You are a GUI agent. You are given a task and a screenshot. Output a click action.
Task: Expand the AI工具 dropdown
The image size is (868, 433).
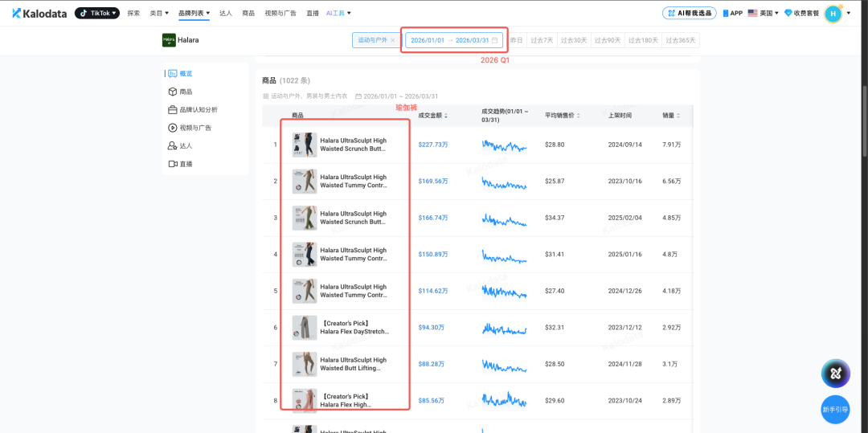pos(338,13)
